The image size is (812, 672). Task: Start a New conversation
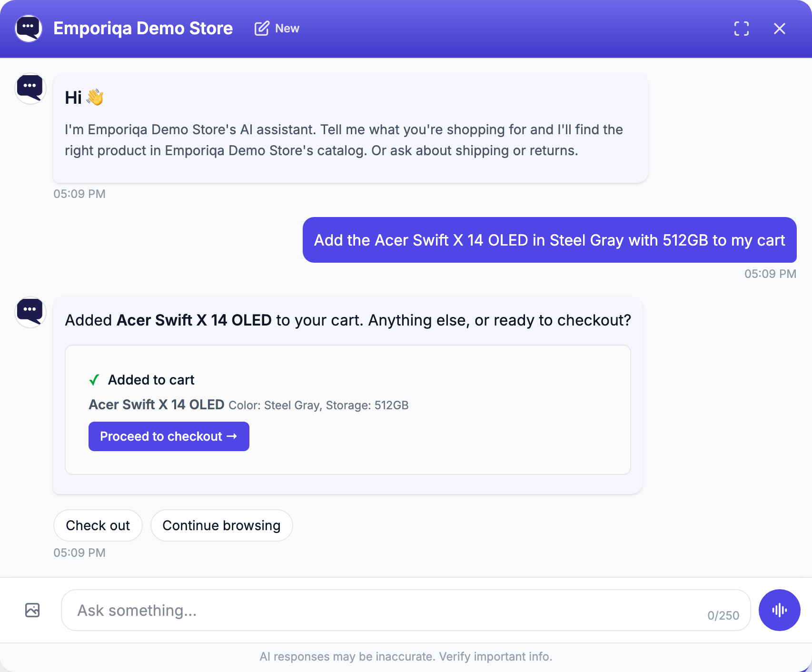[277, 29]
